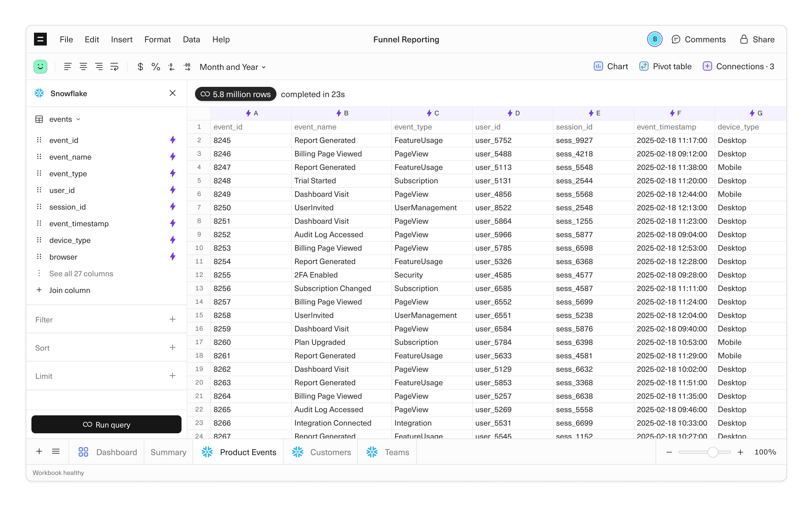Viewport: 812px width, 507px height.
Task: Decrease decimal places
Action: tap(172, 66)
